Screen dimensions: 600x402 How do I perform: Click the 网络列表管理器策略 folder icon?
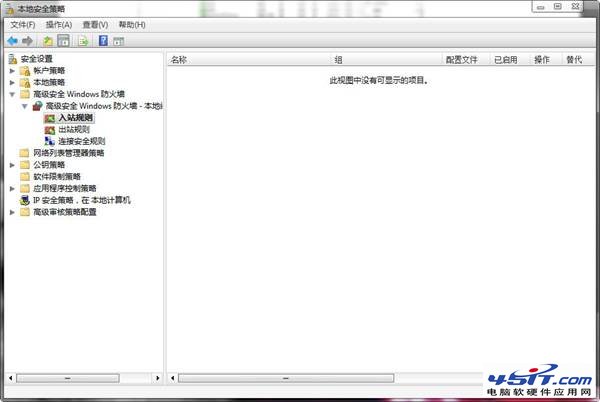(x=25, y=153)
